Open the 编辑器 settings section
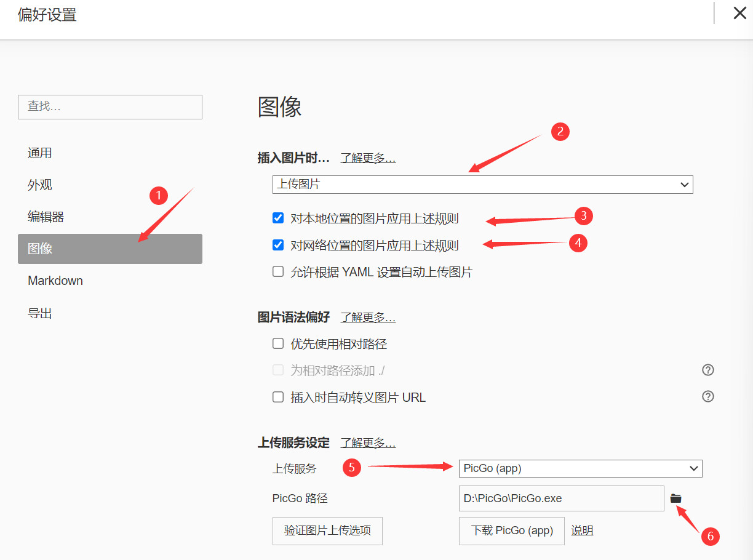Image resolution: width=753 pixels, height=560 pixels. click(110, 217)
